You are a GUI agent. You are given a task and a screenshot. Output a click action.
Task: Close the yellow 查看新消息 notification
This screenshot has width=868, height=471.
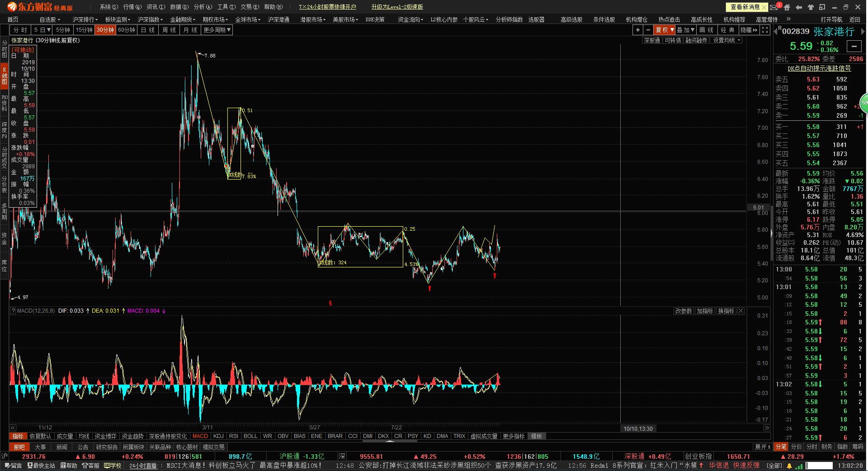click(764, 7)
